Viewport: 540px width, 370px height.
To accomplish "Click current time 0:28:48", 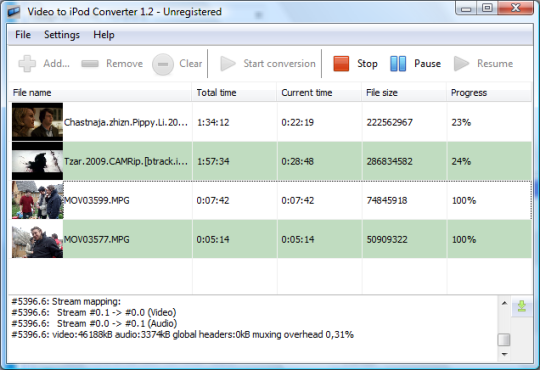I will 298,162.
